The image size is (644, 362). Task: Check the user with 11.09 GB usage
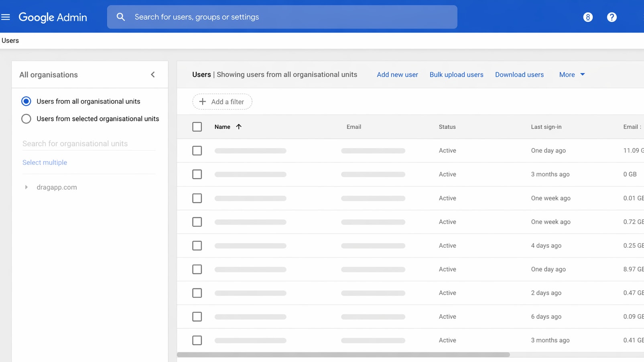[197, 151]
